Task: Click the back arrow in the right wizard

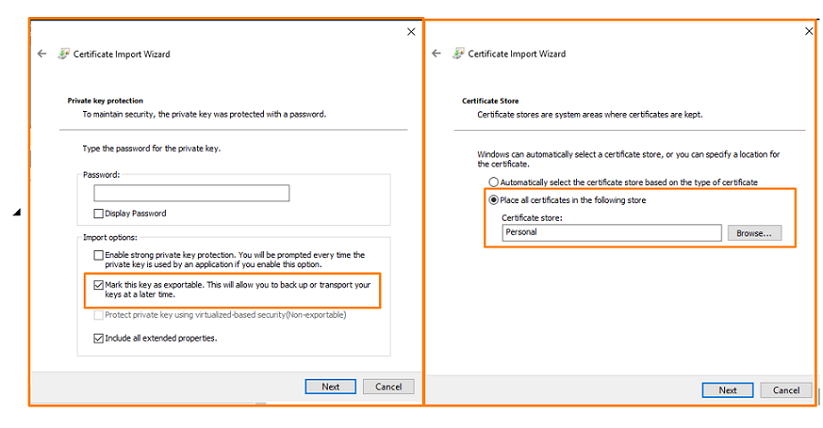Action: pyautogui.click(x=437, y=53)
